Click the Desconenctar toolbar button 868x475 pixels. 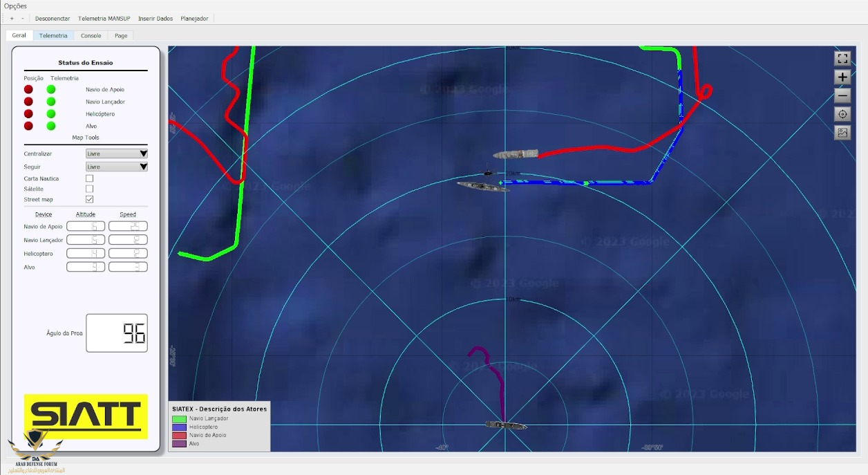pos(53,19)
